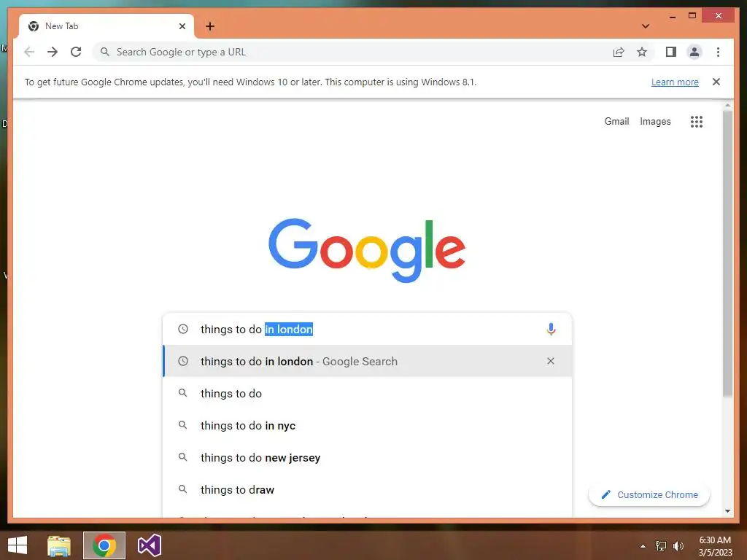Open the share this page icon

coord(619,52)
